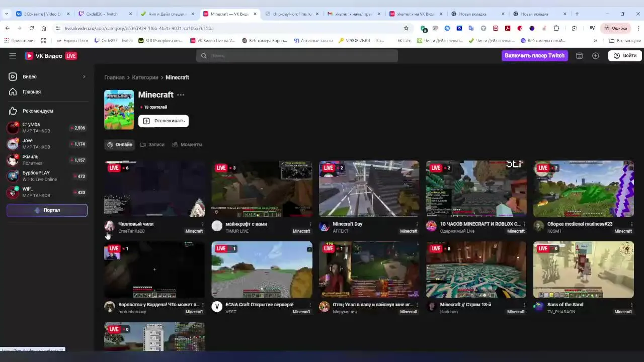Switch to the Моменты tab
644x362 pixels.
[187, 144]
